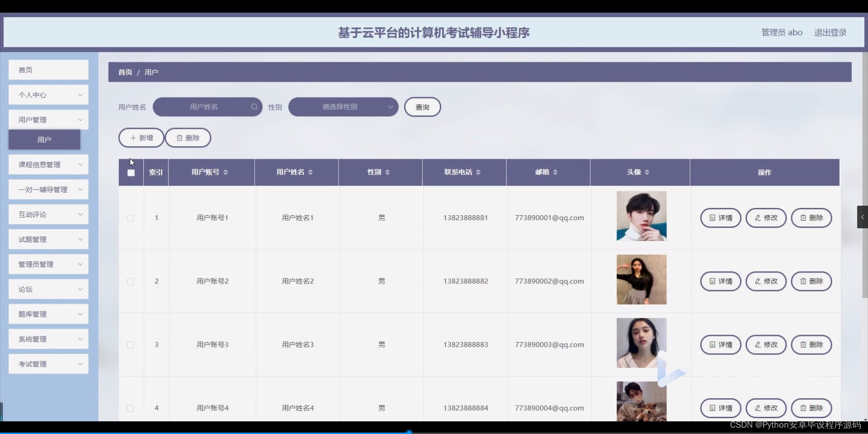Click the trash icon on row 3 删除 button

(x=803, y=344)
